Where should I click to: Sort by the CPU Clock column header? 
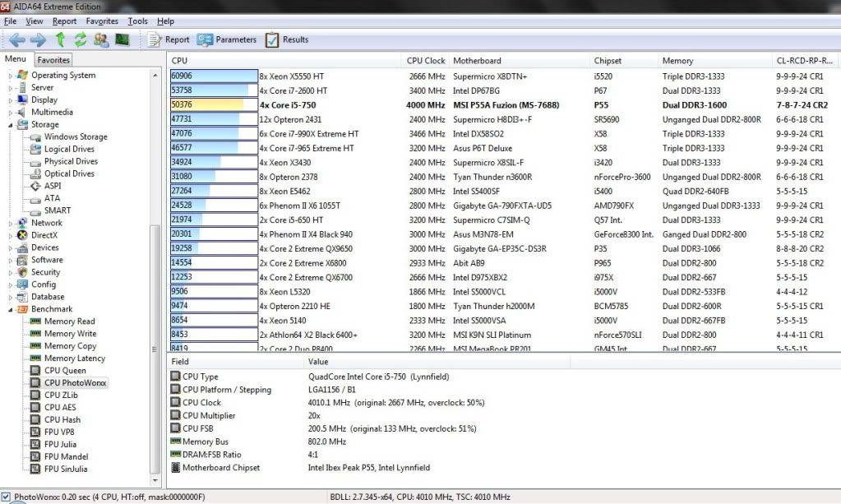426,61
